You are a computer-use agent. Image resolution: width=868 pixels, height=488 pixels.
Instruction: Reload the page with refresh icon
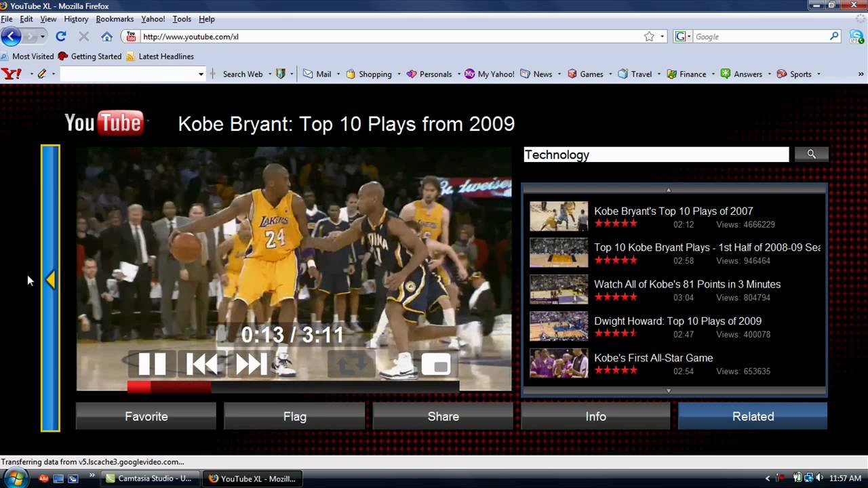[x=61, y=37]
